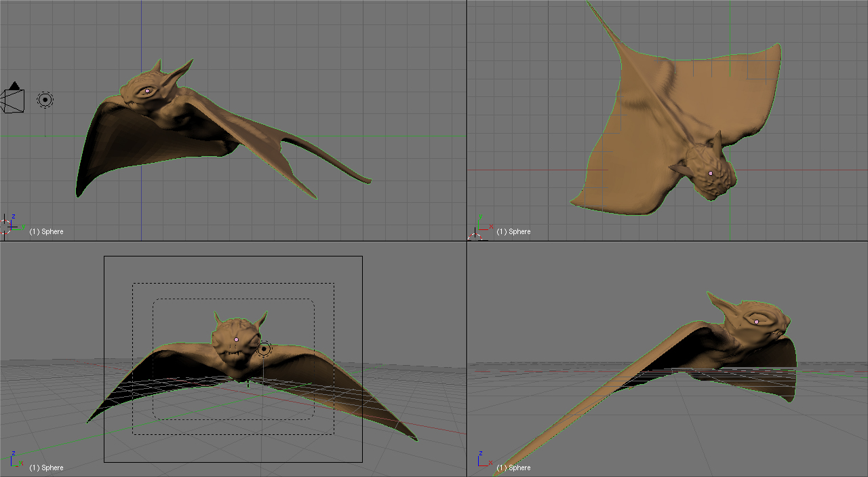Click the pink origin dot on bat in camera view
The width and height of the screenshot is (868, 477).
click(237, 339)
